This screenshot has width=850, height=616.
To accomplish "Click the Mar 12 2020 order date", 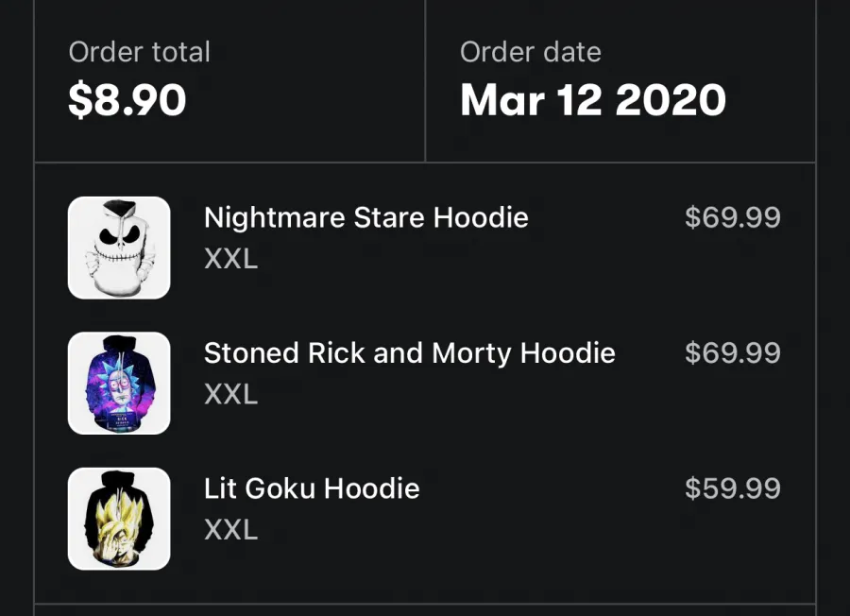I will (593, 100).
